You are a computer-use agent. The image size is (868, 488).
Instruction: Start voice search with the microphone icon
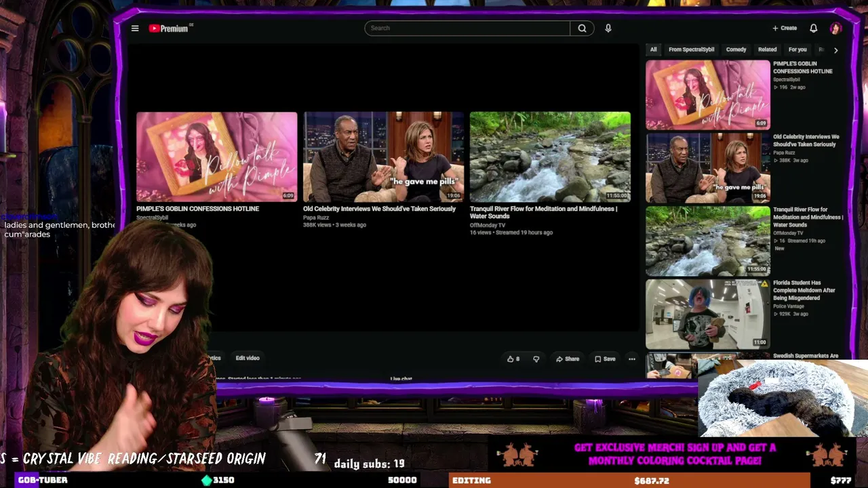(x=608, y=28)
